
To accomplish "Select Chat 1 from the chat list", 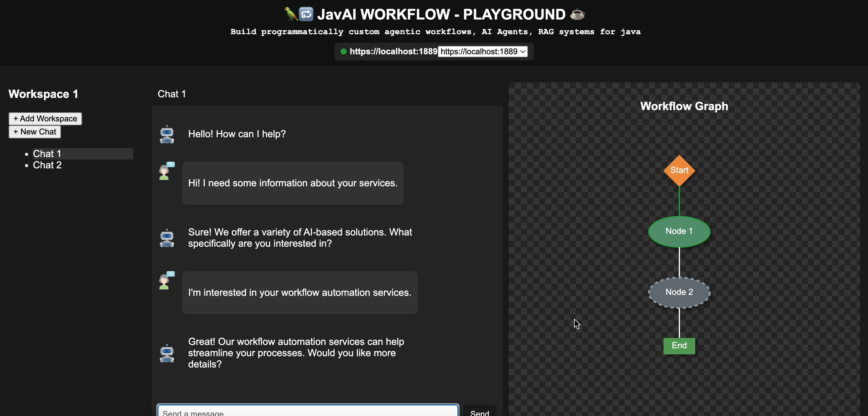I will click(46, 154).
